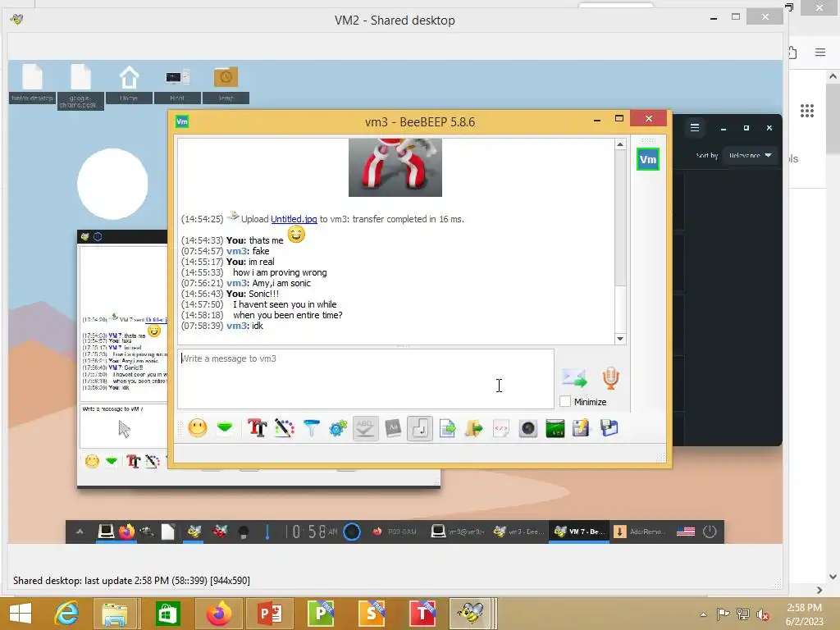
Task: Open chat settings blue gears icon
Action: (339, 428)
